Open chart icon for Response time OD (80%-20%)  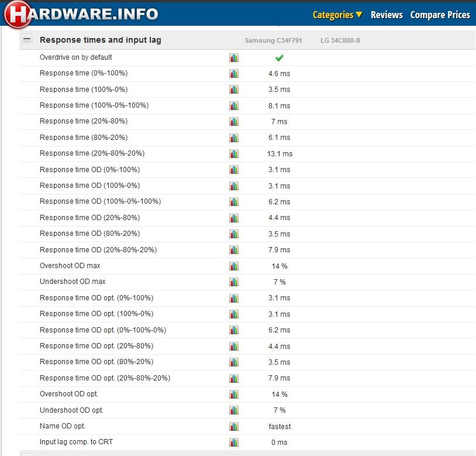tap(234, 234)
